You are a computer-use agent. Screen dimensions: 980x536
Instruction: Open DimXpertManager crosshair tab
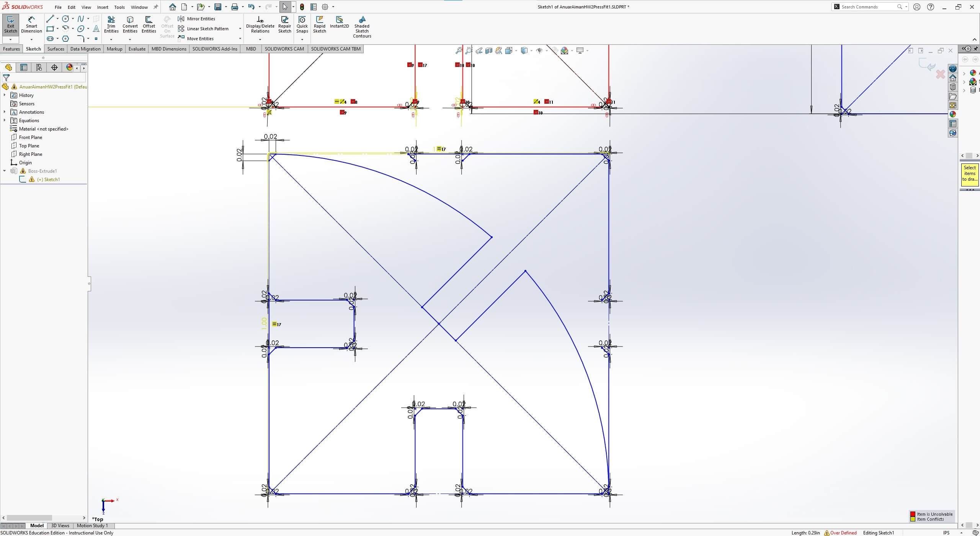click(x=54, y=67)
